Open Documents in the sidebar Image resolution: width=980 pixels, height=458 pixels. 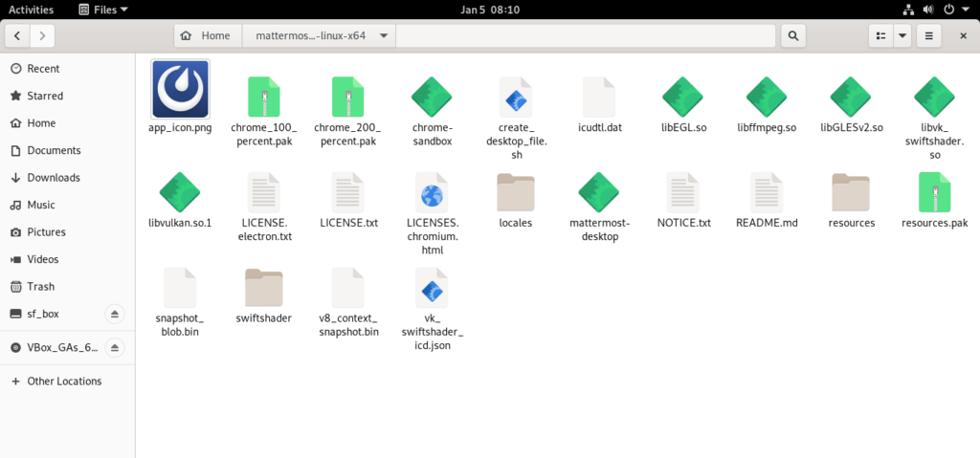(68, 150)
